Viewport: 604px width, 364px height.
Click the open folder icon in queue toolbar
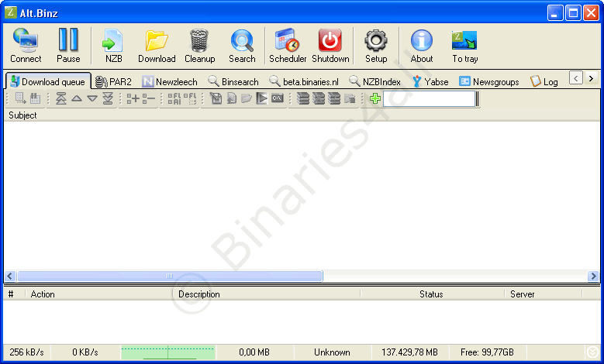click(x=246, y=98)
